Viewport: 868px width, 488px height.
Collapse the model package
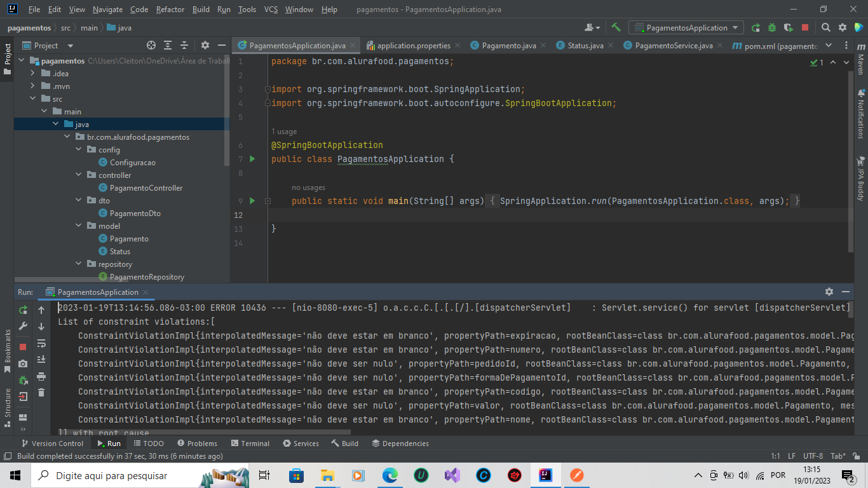(78, 226)
